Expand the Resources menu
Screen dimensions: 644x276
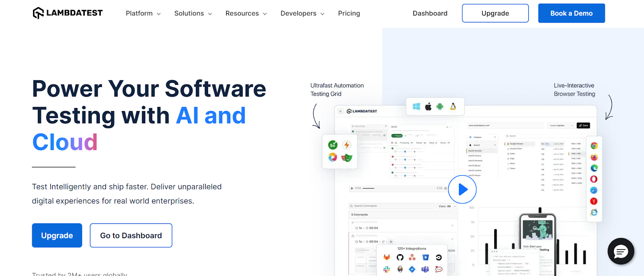coord(246,13)
